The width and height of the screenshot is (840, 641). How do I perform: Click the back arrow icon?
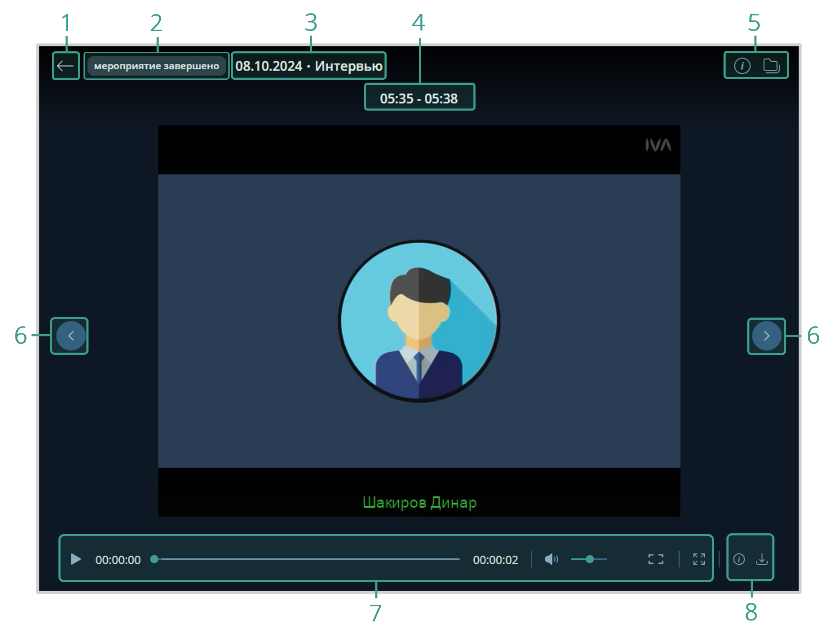point(66,66)
